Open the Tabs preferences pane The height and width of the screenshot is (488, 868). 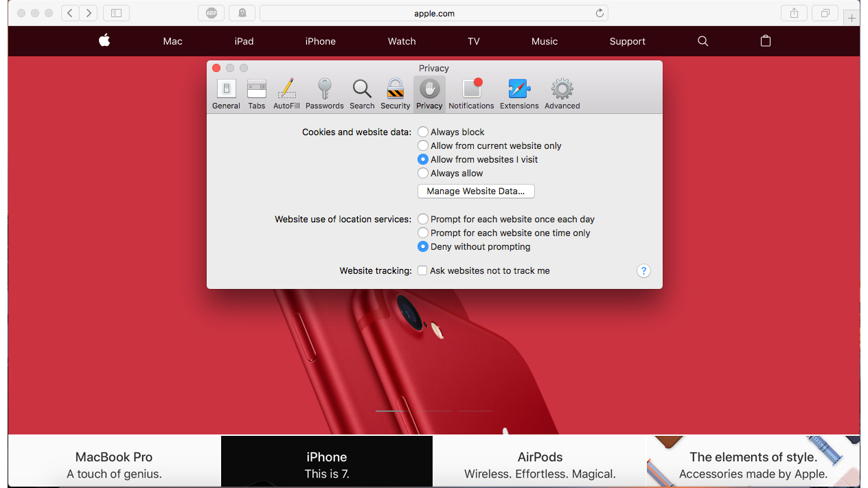click(257, 94)
